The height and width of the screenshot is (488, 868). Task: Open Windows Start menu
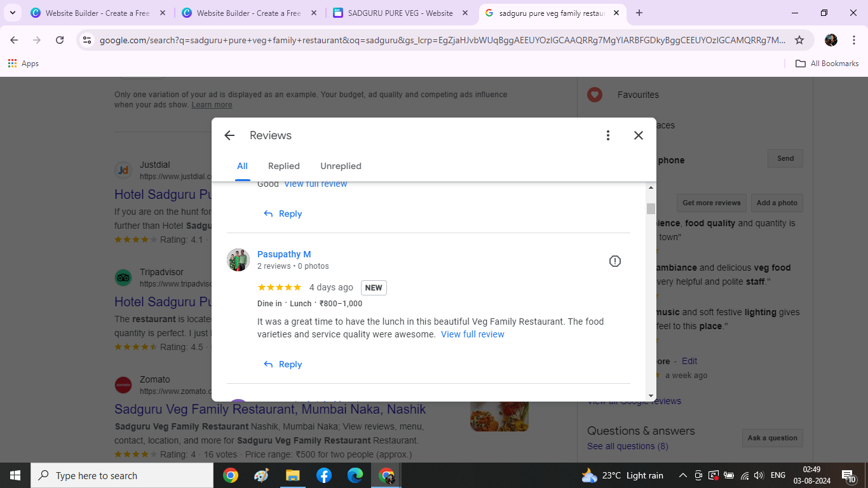15,475
